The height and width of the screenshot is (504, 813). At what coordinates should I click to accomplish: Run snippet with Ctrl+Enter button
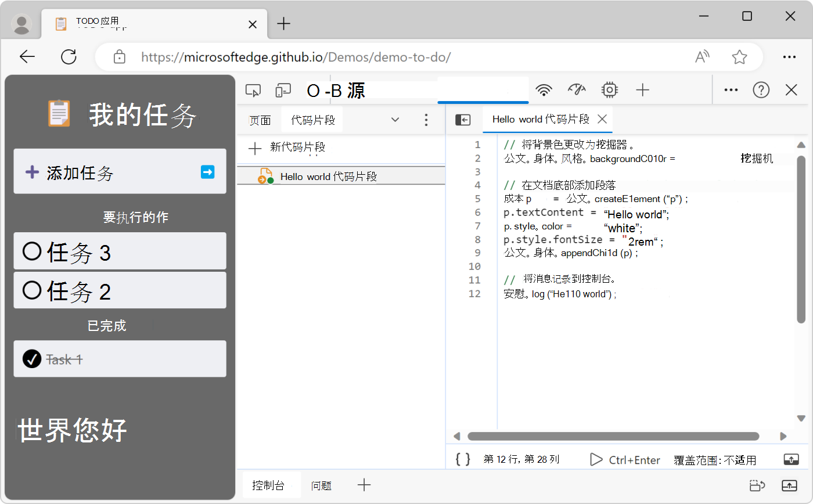[x=625, y=460]
